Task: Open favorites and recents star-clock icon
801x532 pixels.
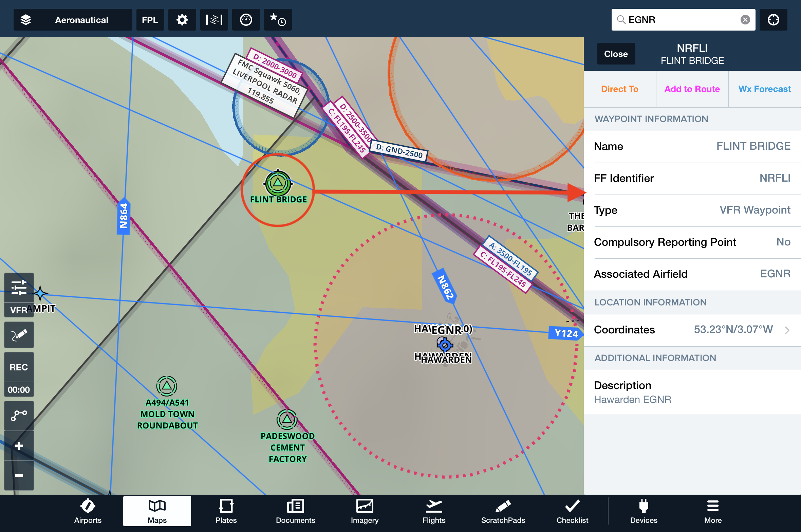Action: 278,20
